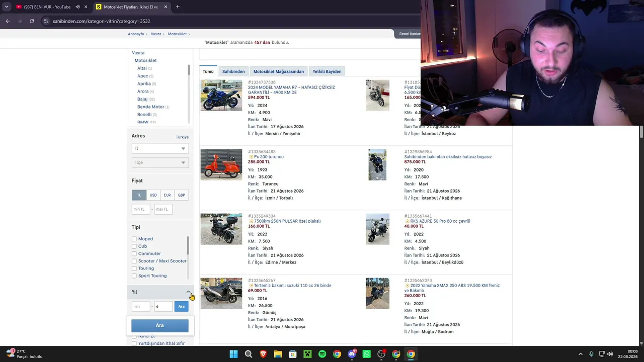644x362 pixels.
Task: Open Minecraft from the taskbar
Action: pyautogui.click(x=307, y=354)
